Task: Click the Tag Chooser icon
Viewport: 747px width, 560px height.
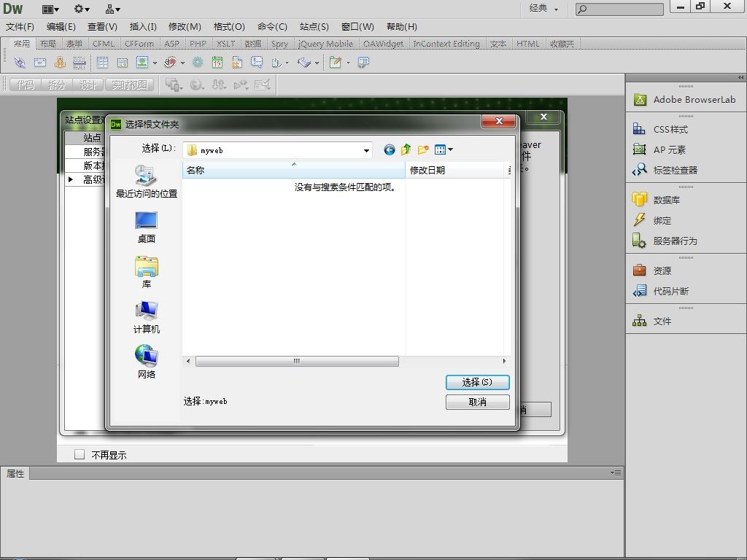Action: point(363,62)
